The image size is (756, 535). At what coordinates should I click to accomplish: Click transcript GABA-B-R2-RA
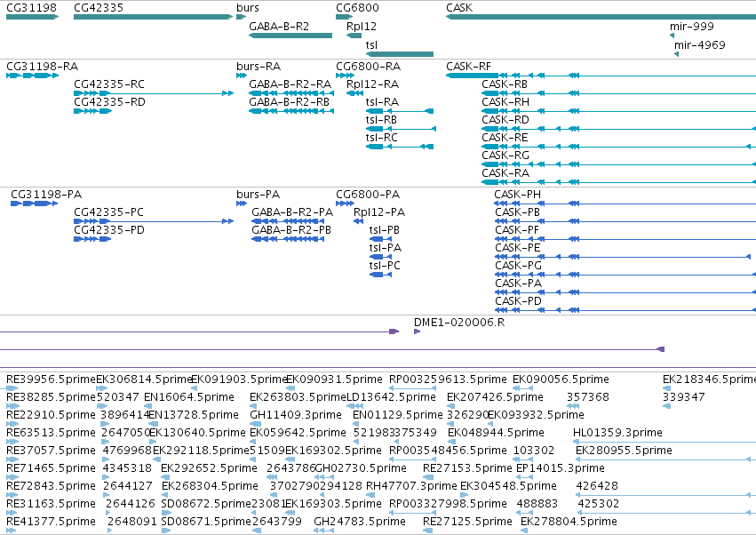pyautogui.click(x=290, y=84)
